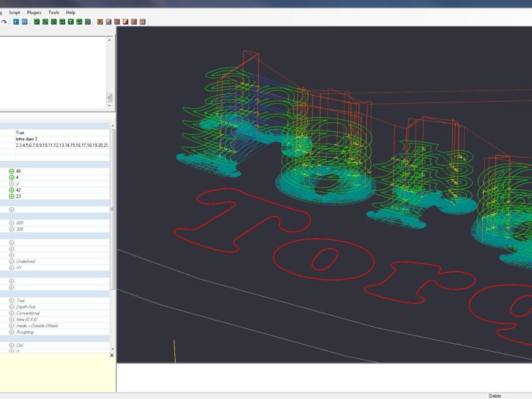
Task: Select the 'XY' property value
Action: point(19,268)
